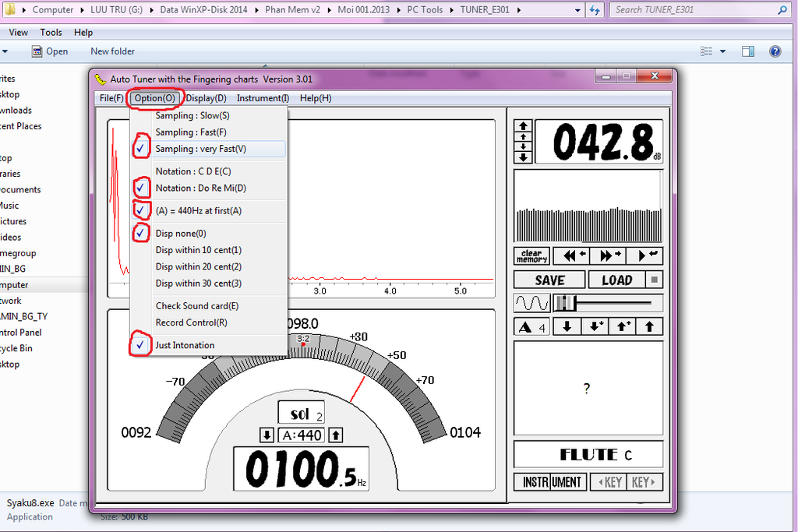Open the Display(D) menu

(x=207, y=98)
